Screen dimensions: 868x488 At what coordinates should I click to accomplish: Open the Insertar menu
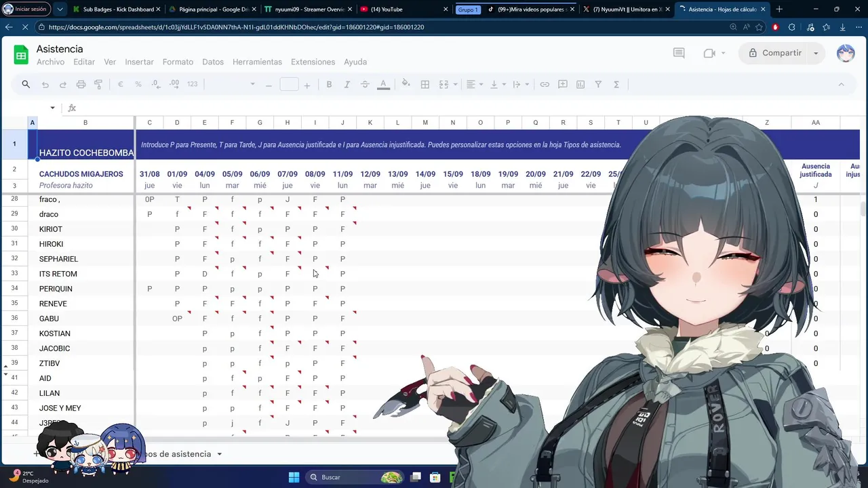point(139,62)
